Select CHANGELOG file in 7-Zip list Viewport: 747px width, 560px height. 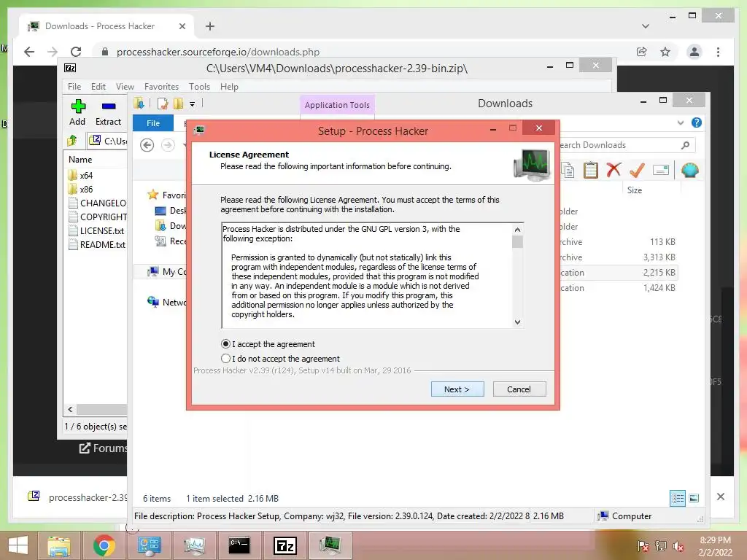point(97,203)
